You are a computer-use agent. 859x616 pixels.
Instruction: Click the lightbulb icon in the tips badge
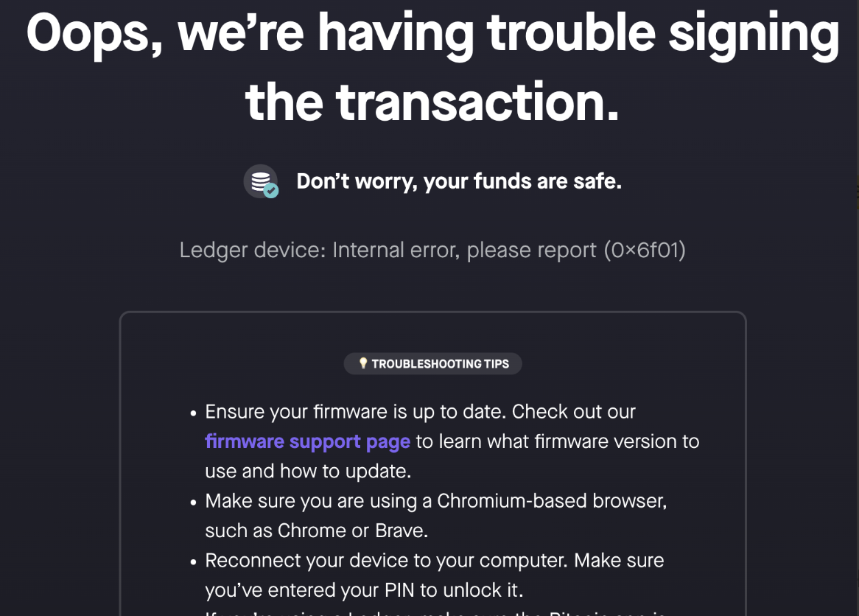(364, 363)
